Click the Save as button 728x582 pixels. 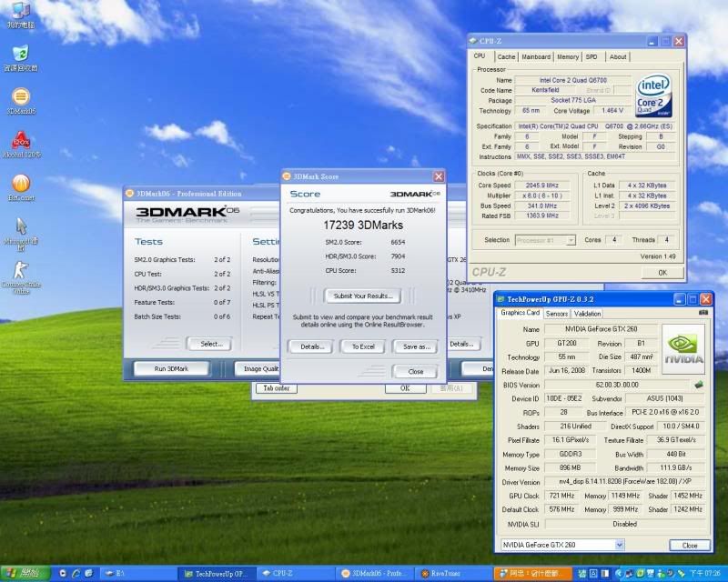416,346
